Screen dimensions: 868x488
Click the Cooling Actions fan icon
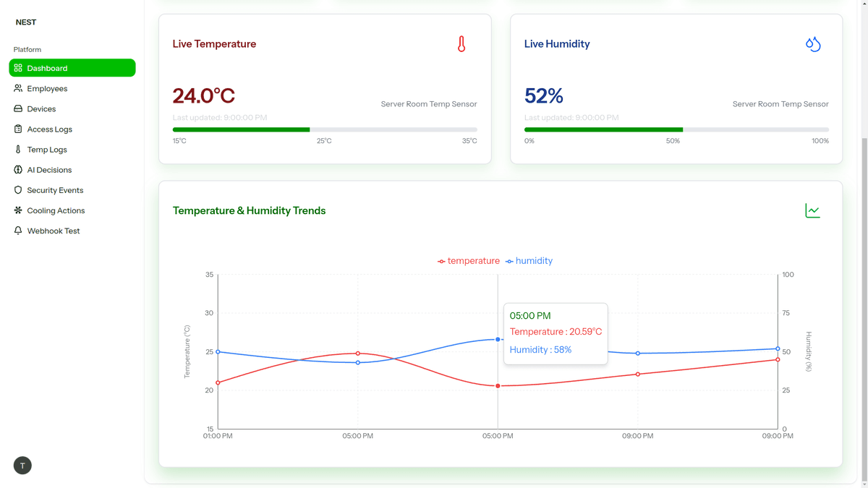tap(18, 210)
